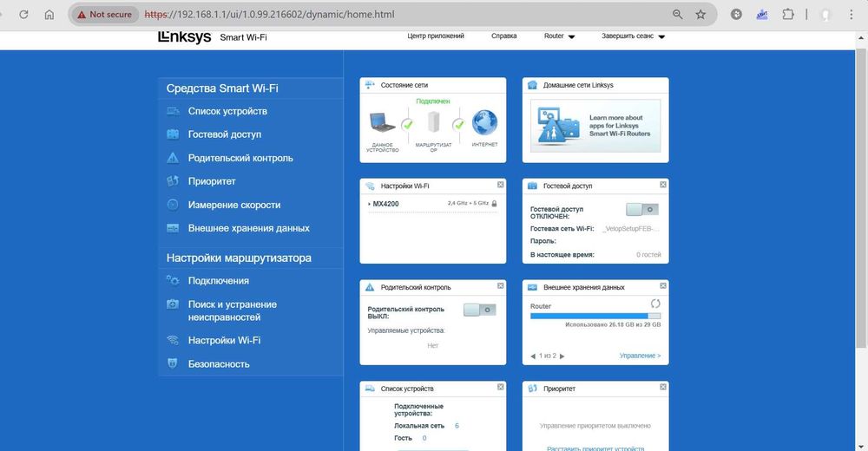Click the Поиск и устранение неисправностей icon
The height and width of the screenshot is (451, 868).
pyautogui.click(x=173, y=304)
